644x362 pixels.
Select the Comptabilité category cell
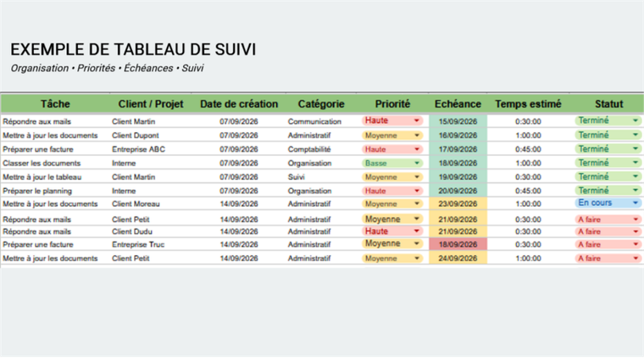308,149
